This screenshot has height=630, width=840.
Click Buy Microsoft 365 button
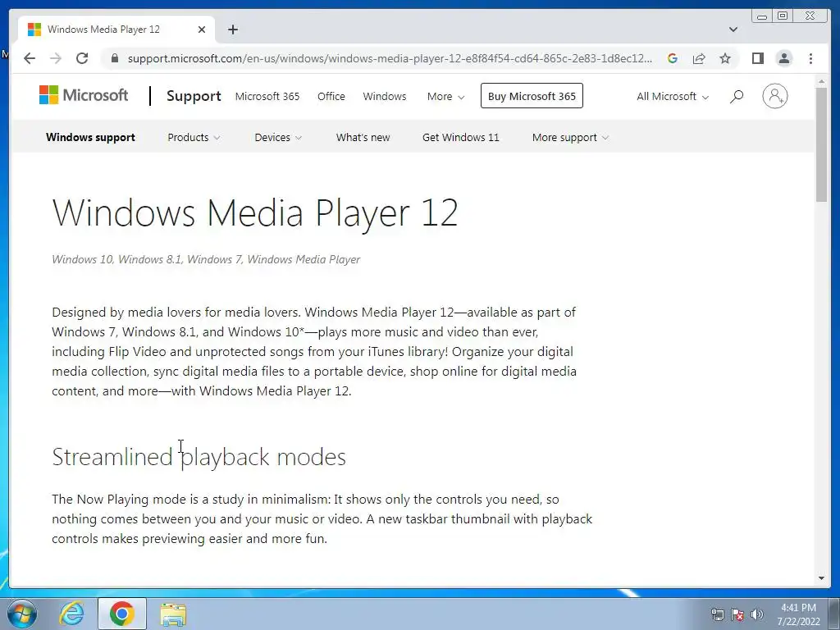coord(532,96)
